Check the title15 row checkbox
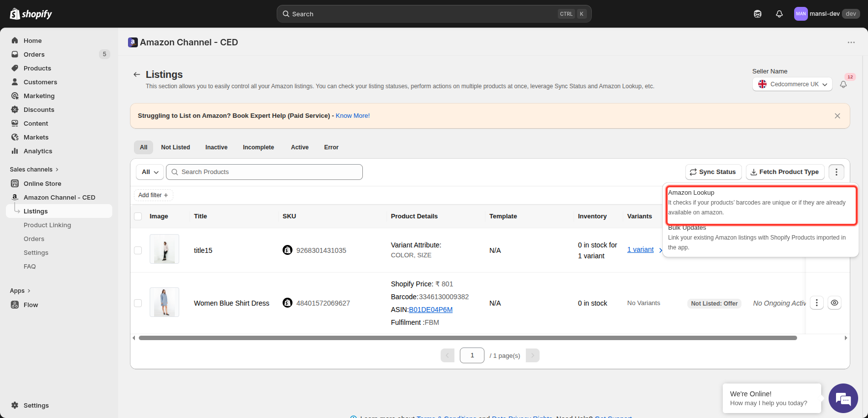 coord(138,250)
